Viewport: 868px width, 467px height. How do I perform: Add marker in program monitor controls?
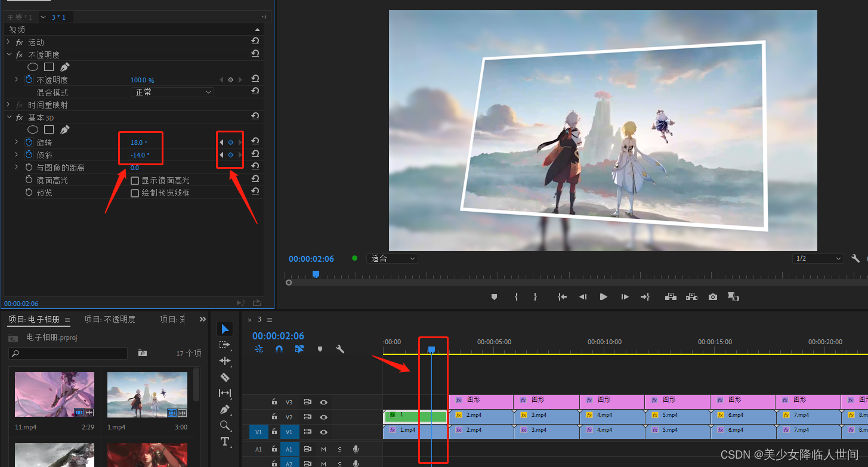click(x=494, y=296)
